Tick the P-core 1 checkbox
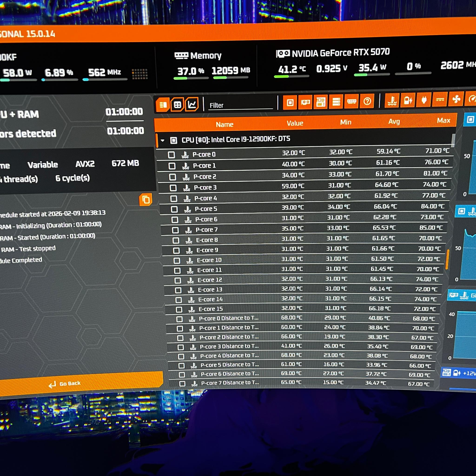This screenshot has width=476, height=476. pos(172,166)
